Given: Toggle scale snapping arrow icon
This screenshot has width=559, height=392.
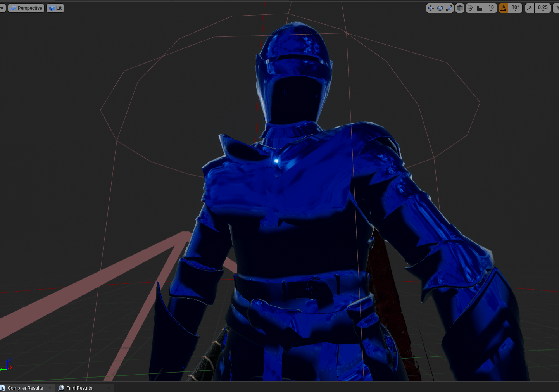Looking at the screenshot, I should coord(530,8).
